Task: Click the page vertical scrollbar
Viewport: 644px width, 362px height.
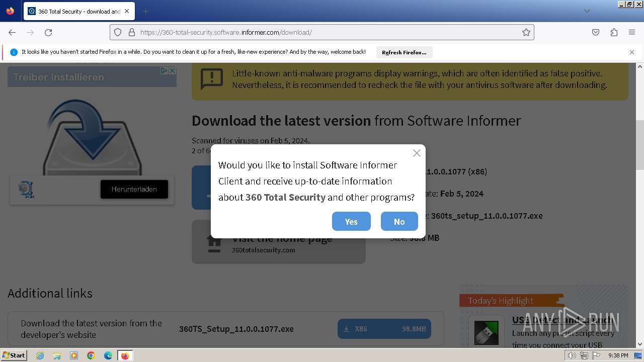Action: [x=640, y=146]
